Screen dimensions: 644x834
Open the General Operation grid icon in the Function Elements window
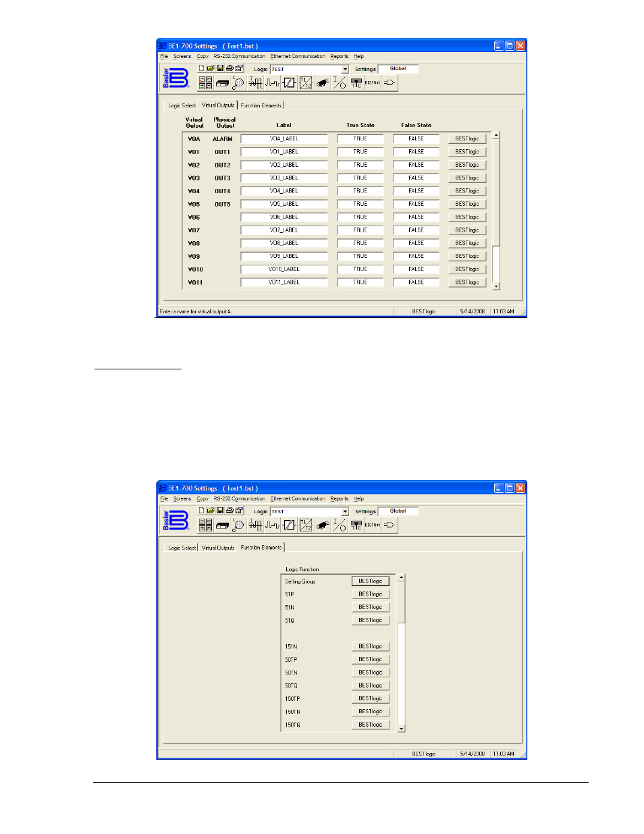click(206, 525)
